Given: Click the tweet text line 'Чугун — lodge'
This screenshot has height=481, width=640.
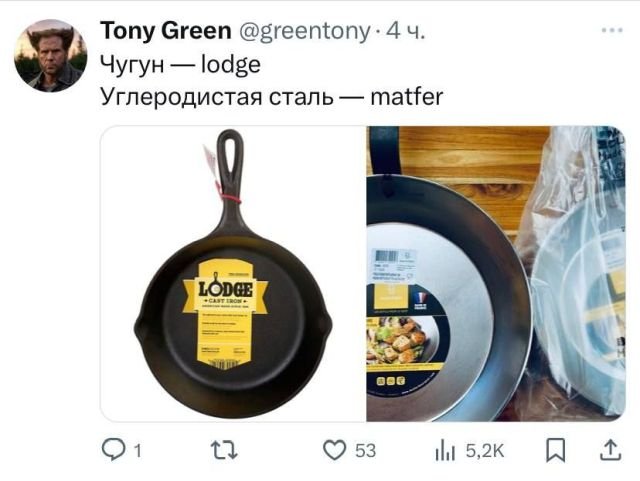Looking at the screenshot, I should tap(180, 65).
